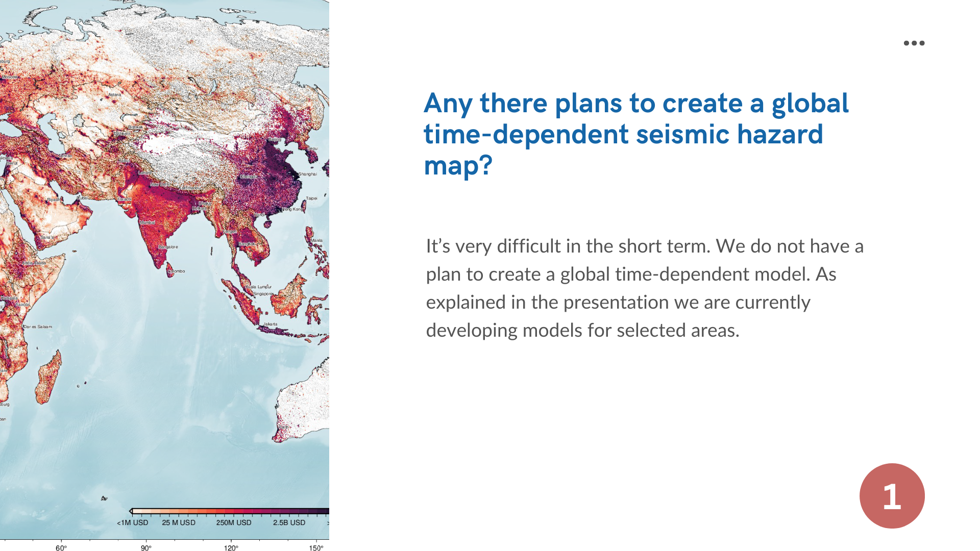Click the Shanghai city label on map
Image resolution: width=980 pixels, height=551 pixels.
point(307,174)
